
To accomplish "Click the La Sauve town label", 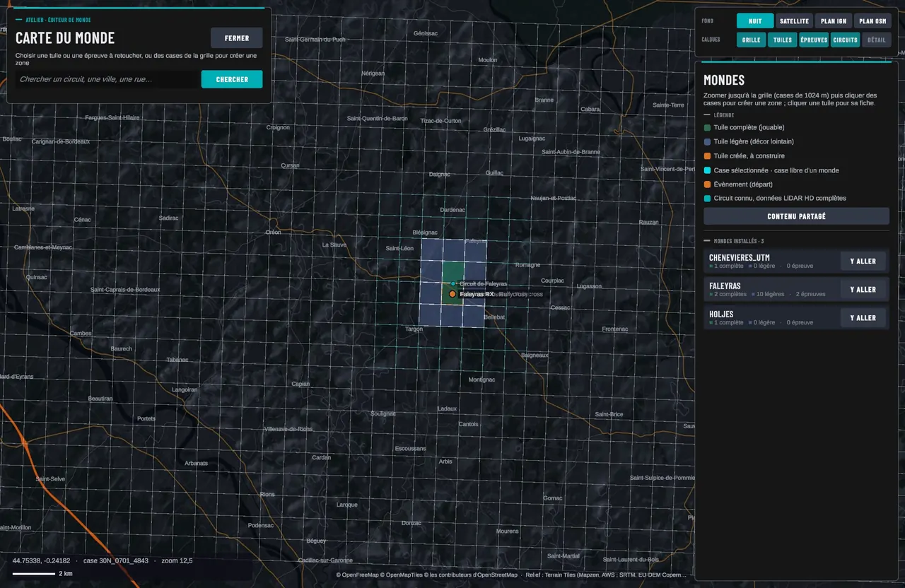I will [x=334, y=245].
